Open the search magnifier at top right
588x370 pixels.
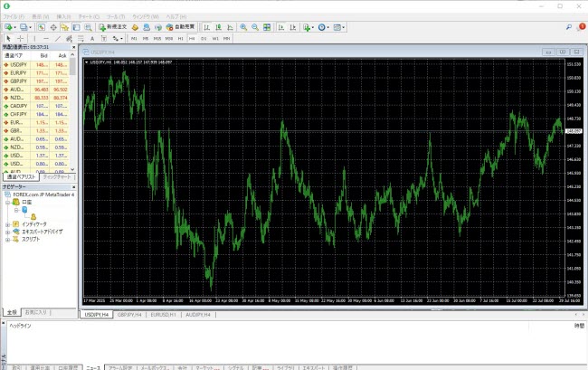click(569, 27)
